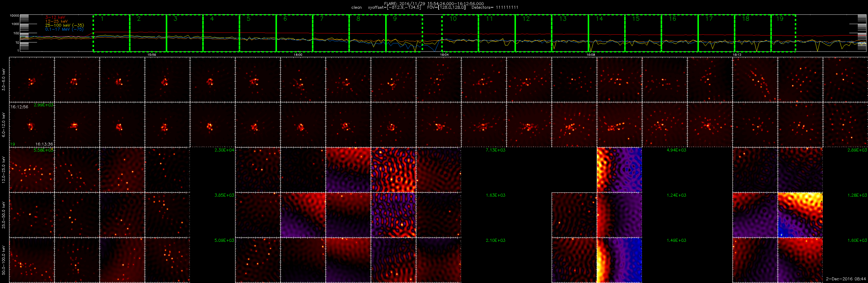Click the '16:00' time axis label
The image size is (868, 283).
pos(298,54)
